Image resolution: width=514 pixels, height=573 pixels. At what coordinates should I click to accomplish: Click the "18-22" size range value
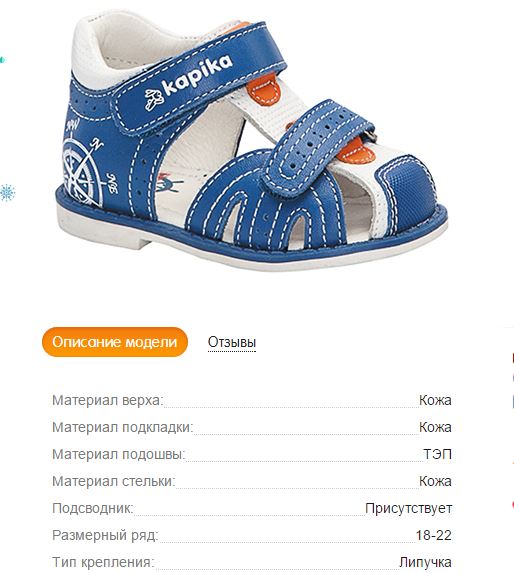(434, 535)
